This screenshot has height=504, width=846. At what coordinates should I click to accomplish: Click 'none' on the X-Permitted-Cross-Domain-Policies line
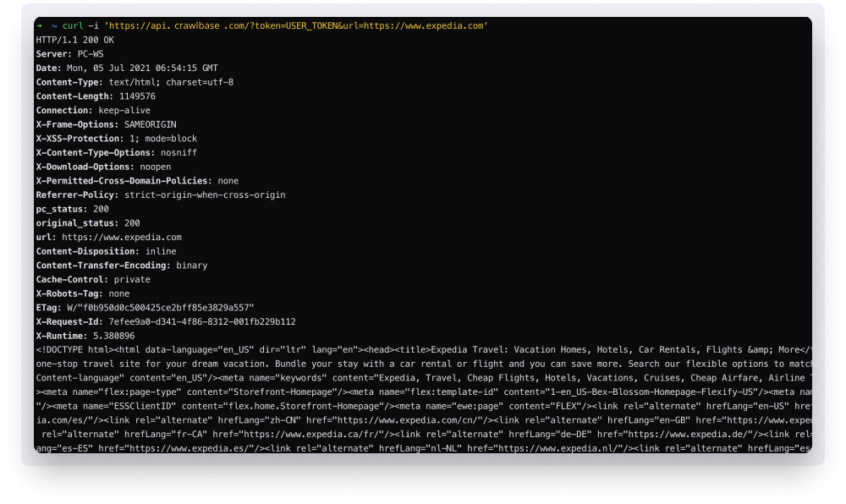(x=228, y=181)
